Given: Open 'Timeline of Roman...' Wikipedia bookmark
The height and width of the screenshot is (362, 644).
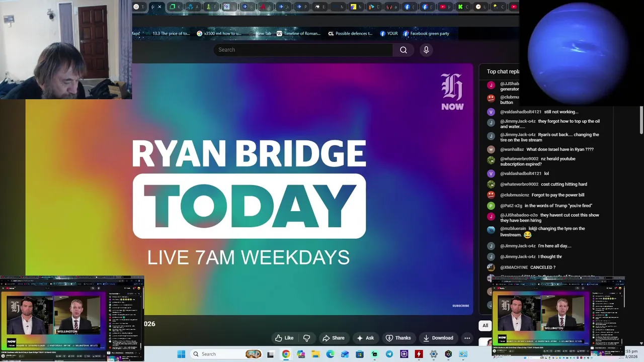Looking at the screenshot, I should click(298, 34).
